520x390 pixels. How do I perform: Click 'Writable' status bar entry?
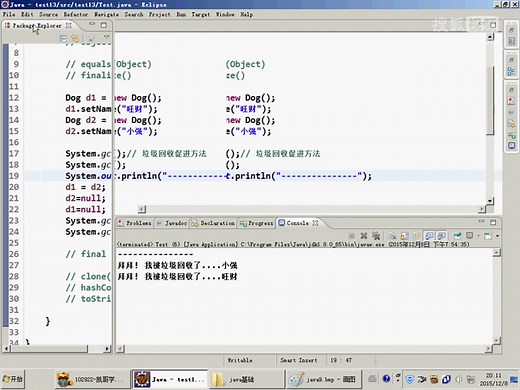[240, 360]
